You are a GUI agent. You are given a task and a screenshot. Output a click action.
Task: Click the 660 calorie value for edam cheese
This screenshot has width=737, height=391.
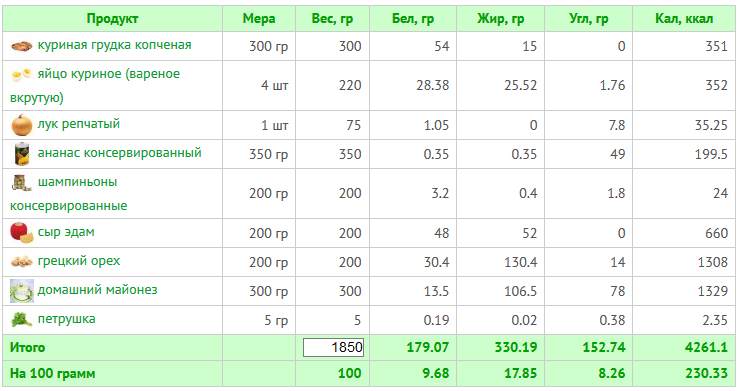(x=716, y=234)
